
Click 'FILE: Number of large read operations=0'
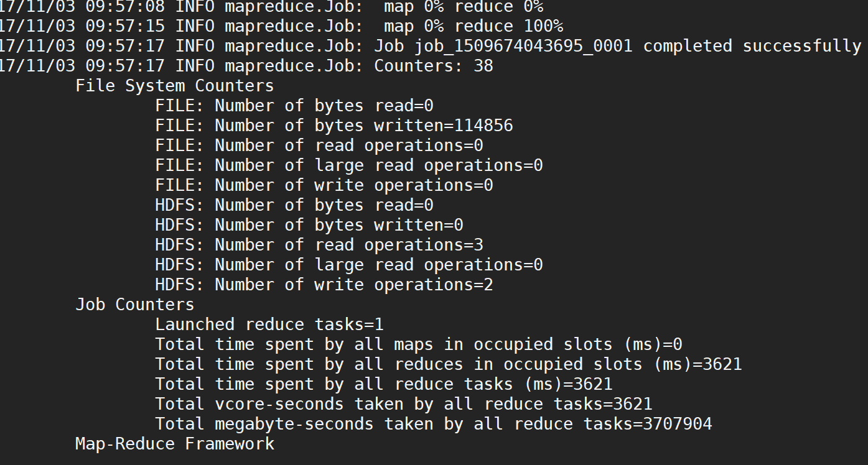pyautogui.click(x=349, y=165)
